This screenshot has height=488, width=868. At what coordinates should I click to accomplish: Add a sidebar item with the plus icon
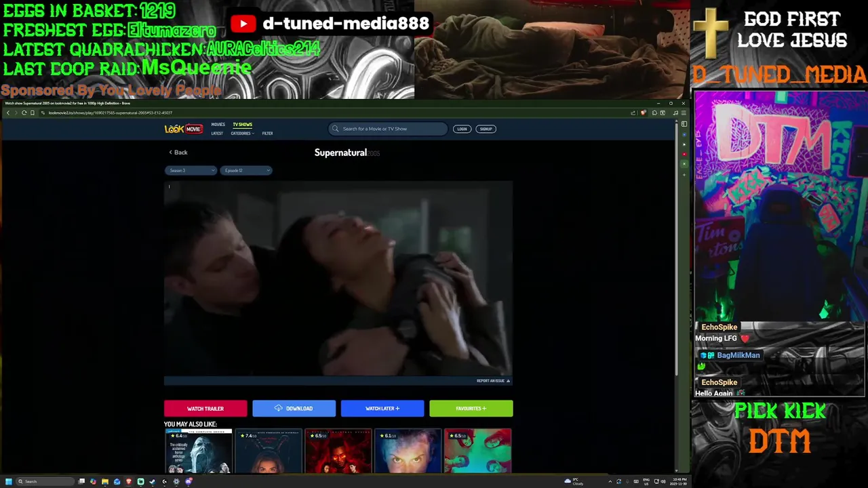[684, 175]
